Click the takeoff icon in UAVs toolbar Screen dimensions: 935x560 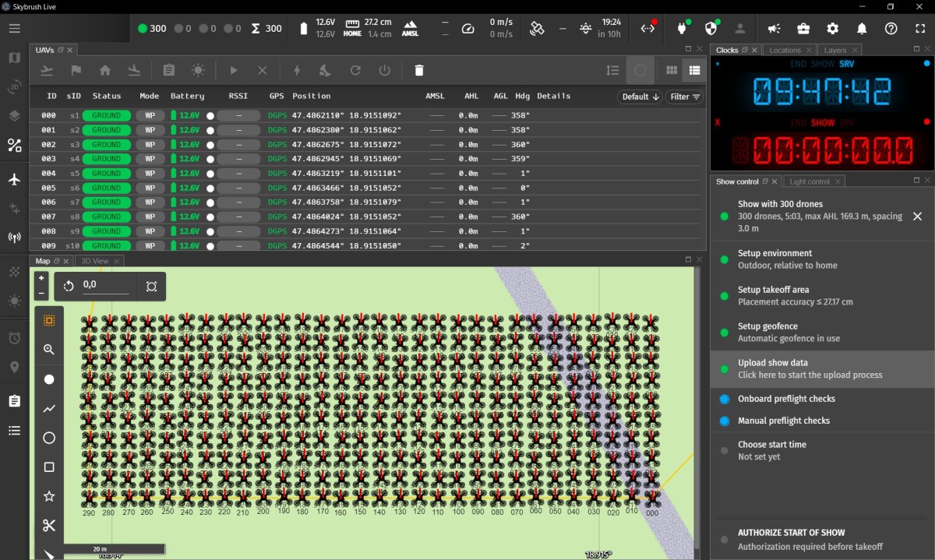pyautogui.click(x=47, y=70)
